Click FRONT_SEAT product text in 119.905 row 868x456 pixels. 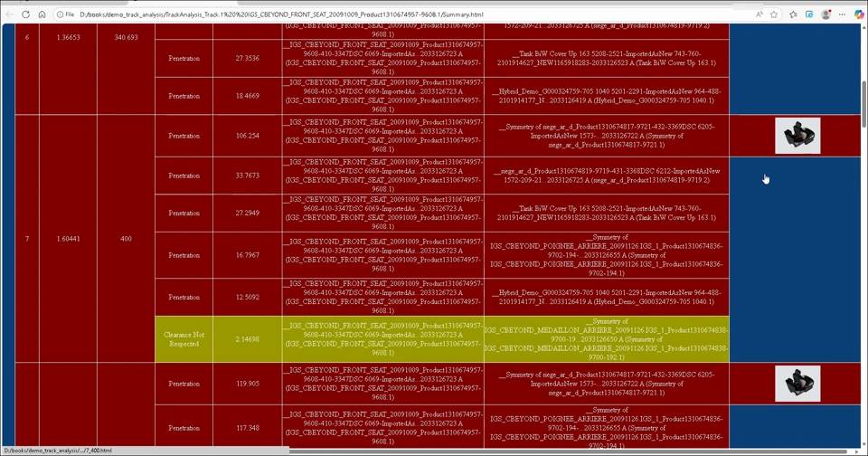383,384
